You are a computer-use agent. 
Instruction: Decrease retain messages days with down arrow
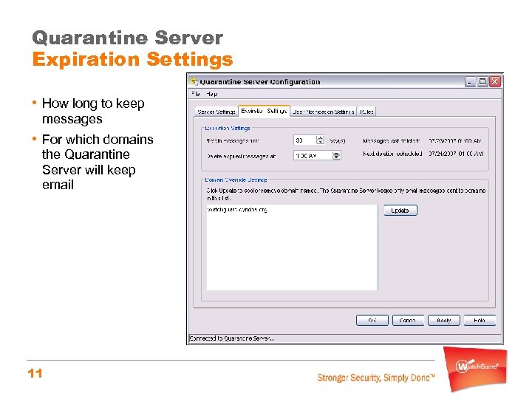(320, 143)
